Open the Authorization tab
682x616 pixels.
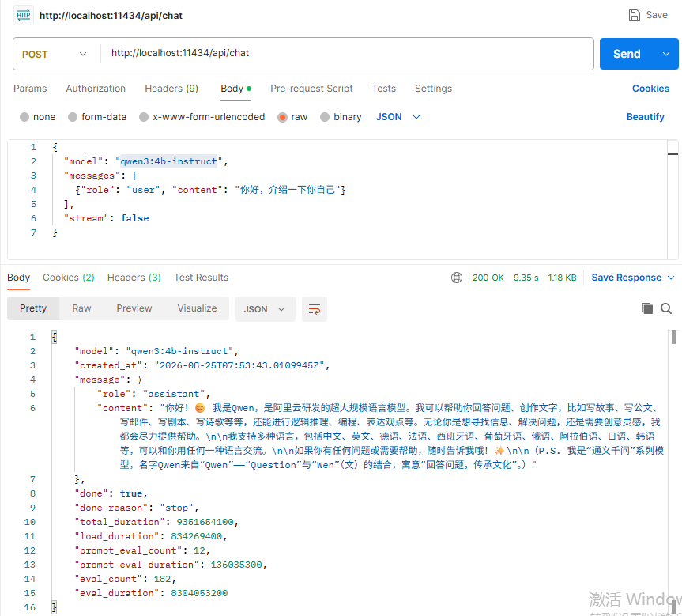coord(96,89)
